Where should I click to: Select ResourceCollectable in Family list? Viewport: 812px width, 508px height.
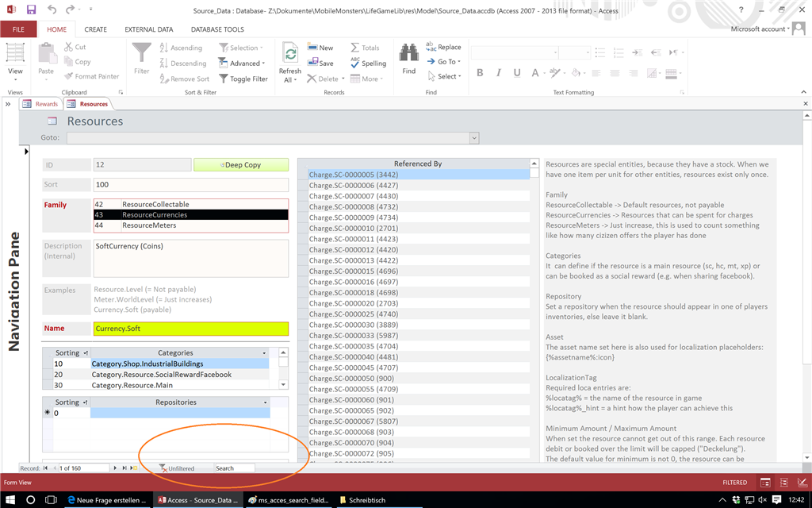[x=191, y=204]
